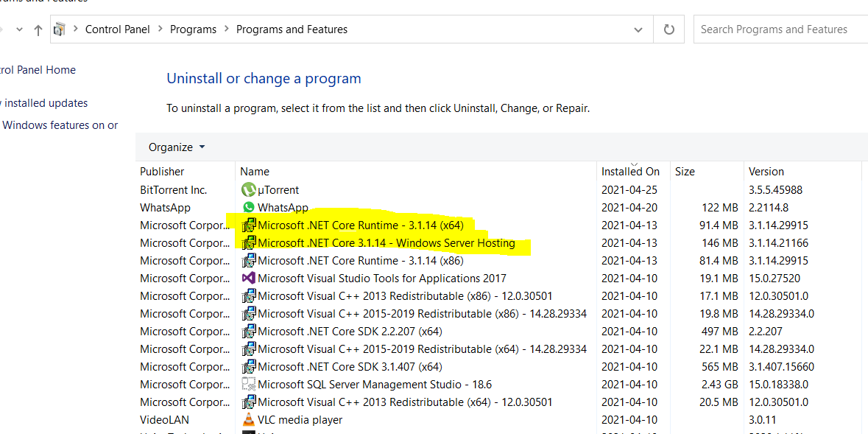Open the Control Panel Home link
Image resolution: width=868 pixels, height=434 pixels.
tap(37, 70)
